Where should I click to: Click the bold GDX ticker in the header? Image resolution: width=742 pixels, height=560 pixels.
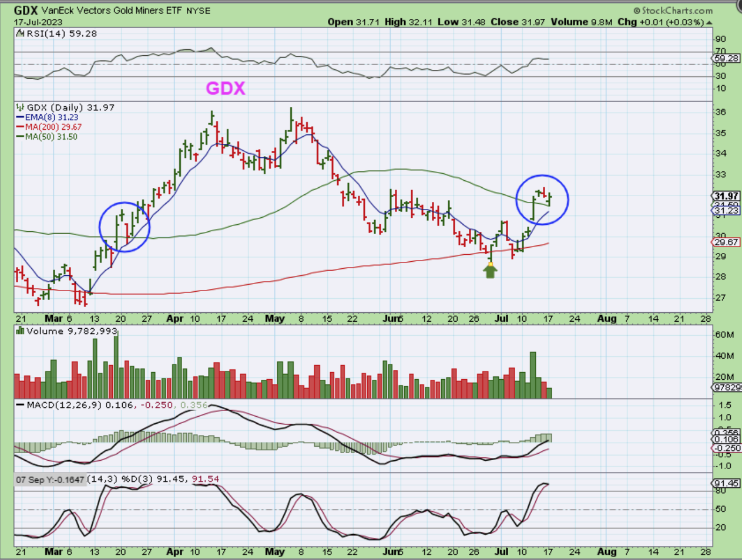tap(26, 10)
